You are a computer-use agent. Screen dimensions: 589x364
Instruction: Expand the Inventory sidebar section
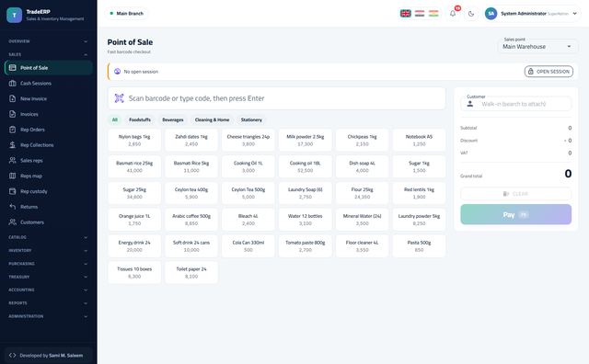pyautogui.click(x=48, y=250)
